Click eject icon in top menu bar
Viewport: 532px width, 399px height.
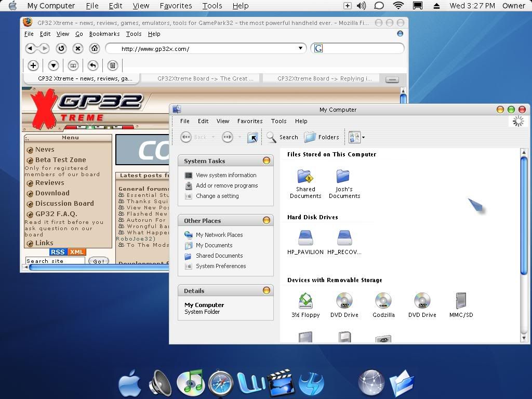436,6
